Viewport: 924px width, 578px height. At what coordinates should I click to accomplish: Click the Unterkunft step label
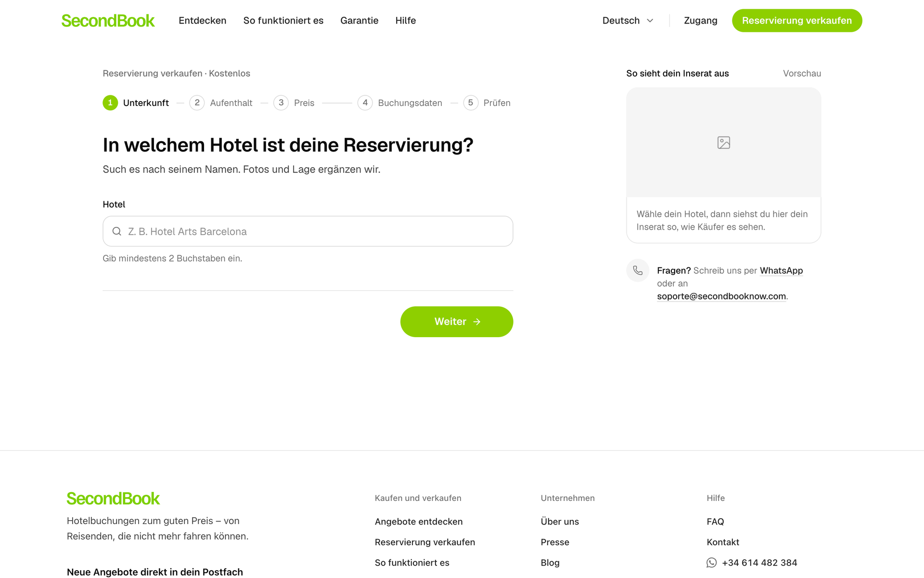[x=146, y=103]
